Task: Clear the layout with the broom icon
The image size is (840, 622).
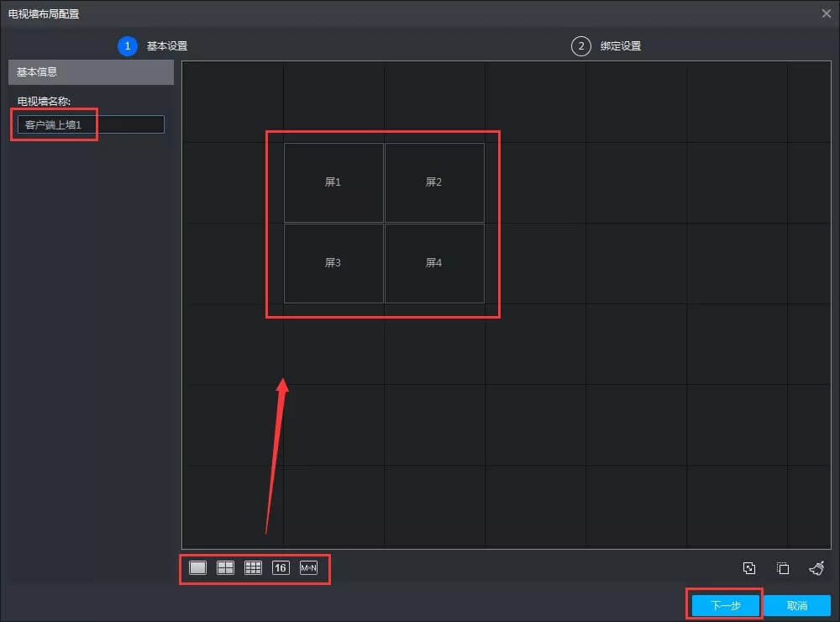Action: [x=816, y=569]
